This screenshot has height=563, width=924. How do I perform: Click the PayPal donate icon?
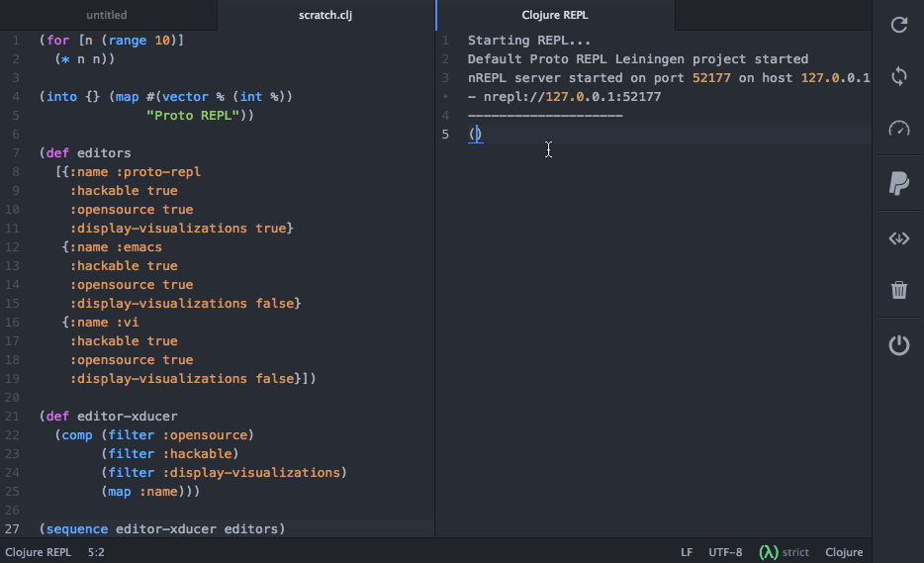coord(898,183)
